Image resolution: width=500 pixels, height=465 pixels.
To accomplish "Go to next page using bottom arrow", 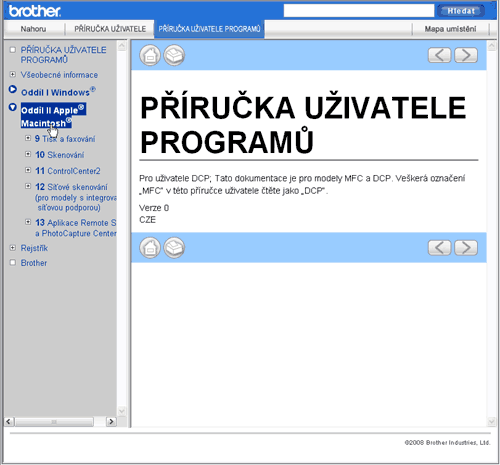I will pyautogui.click(x=466, y=248).
